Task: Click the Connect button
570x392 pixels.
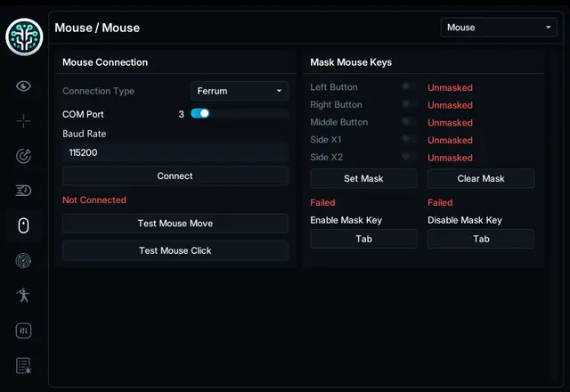Action: pyautogui.click(x=175, y=176)
